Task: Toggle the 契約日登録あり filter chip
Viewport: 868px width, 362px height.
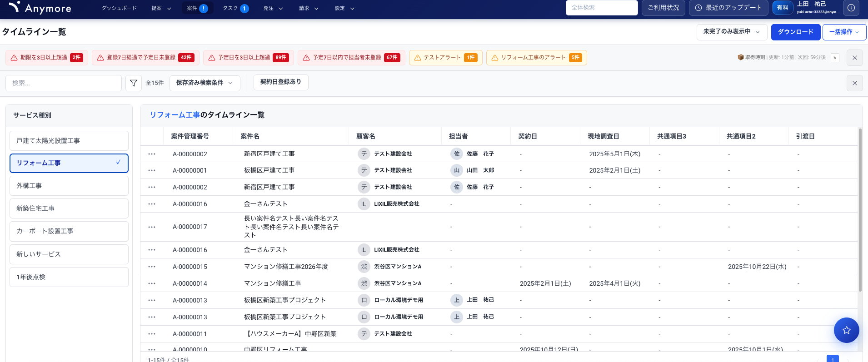Action: [x=281, y=82]
